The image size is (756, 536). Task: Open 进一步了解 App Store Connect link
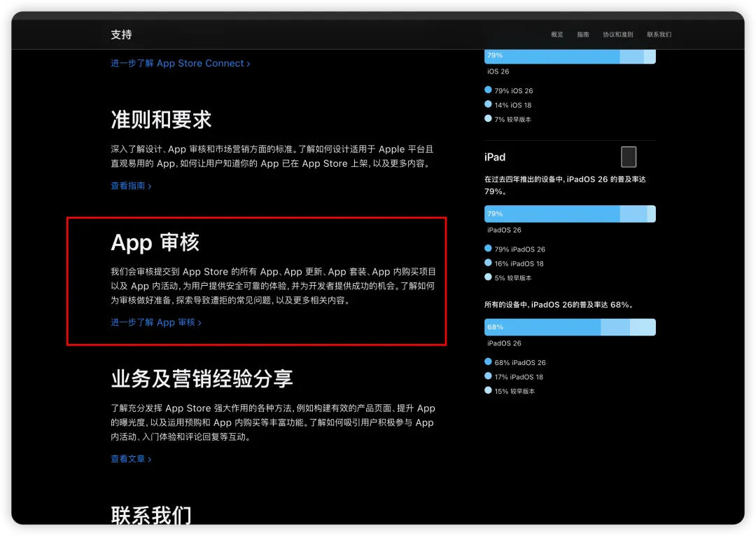(181, 63)
